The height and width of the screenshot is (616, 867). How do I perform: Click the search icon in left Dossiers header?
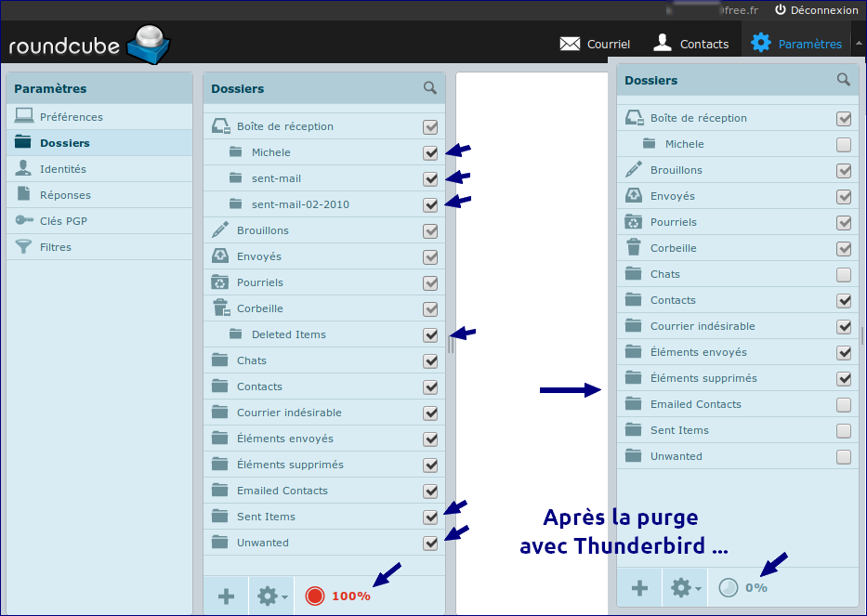pyautogui.click(x=429, y=87)
